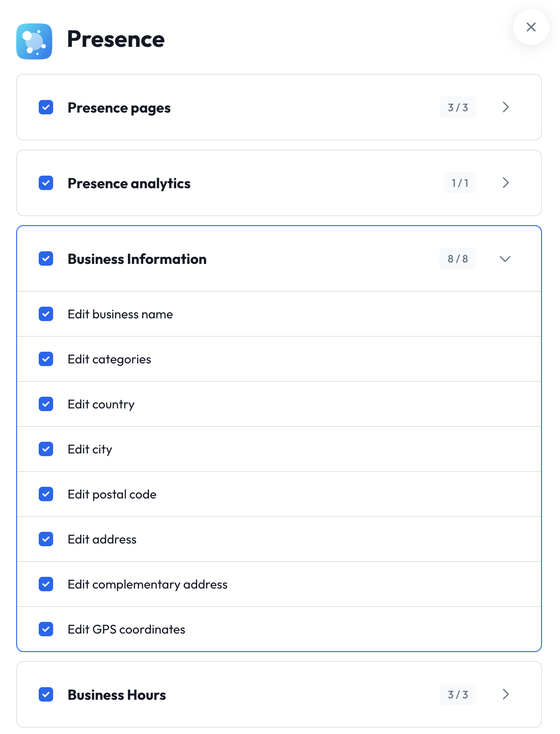Click the 3/3 count badge for Presence pages
Screen dimensions: 560x734
458,107
